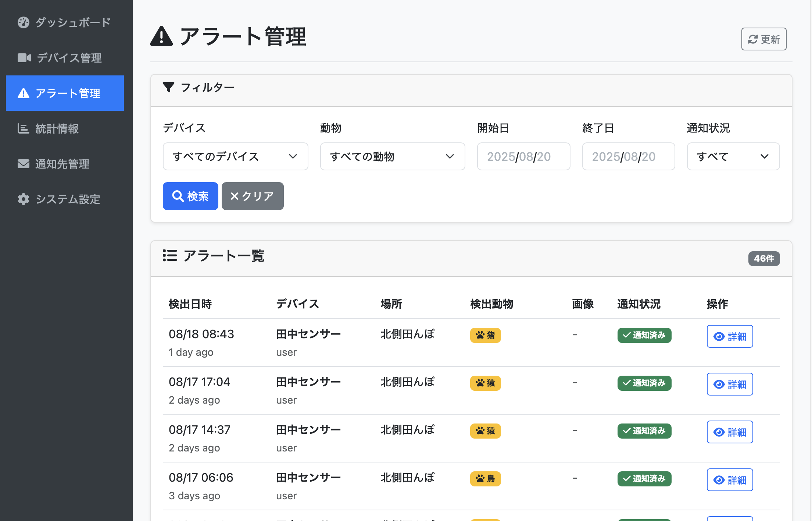The height and width of the screenshot is (521, 812).
Task: Click the 鳥 badge in the 08/17 06:06 row
Action: (485, 479)
